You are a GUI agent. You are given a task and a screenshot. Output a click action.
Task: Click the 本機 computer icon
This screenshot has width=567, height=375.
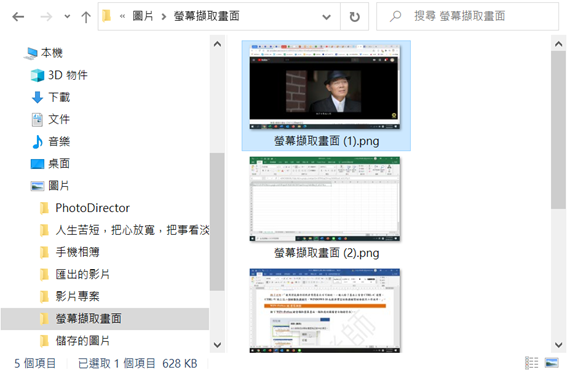31,54
